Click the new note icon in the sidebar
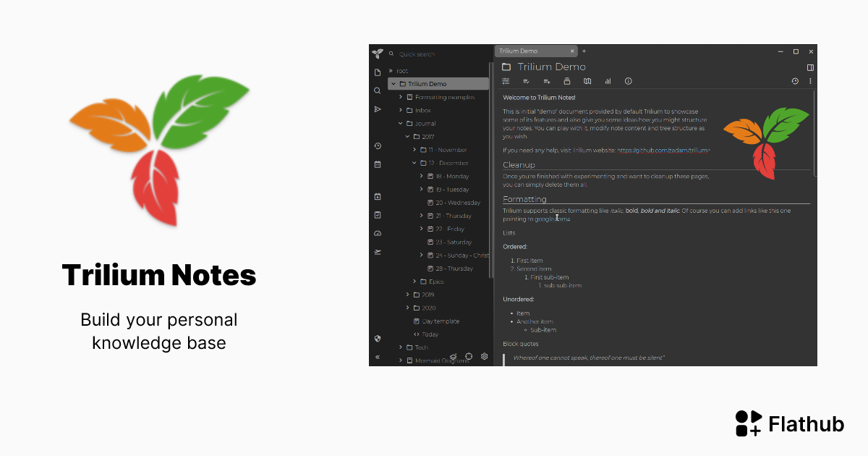The width and height of the screenshot is (868, 456). (x=378, y=72)
